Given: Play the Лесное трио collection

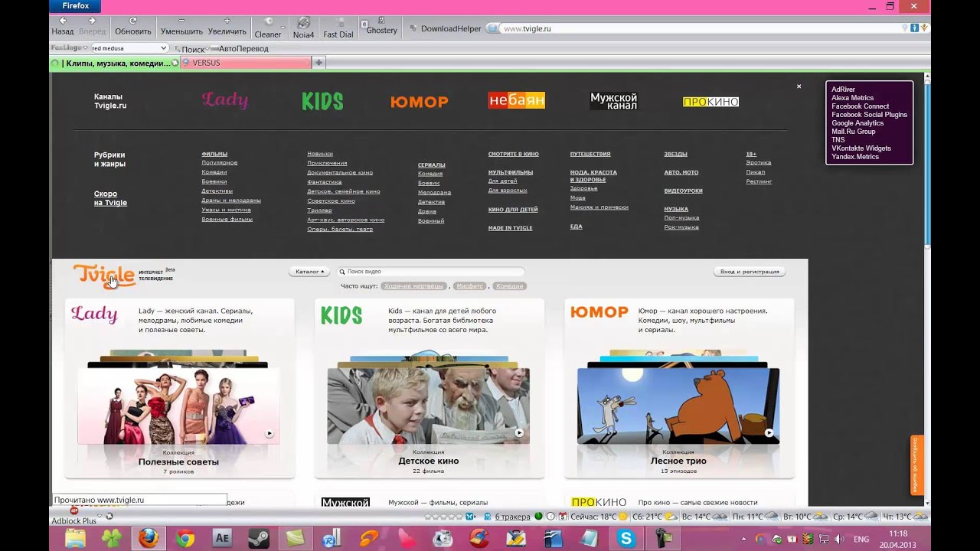Looking at the screenshot, I should 769,433.
